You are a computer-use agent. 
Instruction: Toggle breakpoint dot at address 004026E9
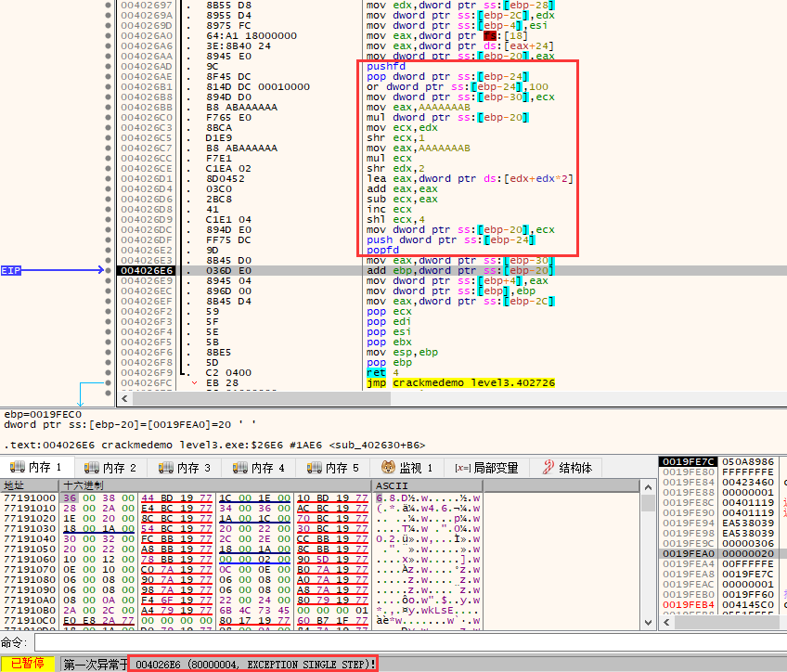(x=108, y=280)
